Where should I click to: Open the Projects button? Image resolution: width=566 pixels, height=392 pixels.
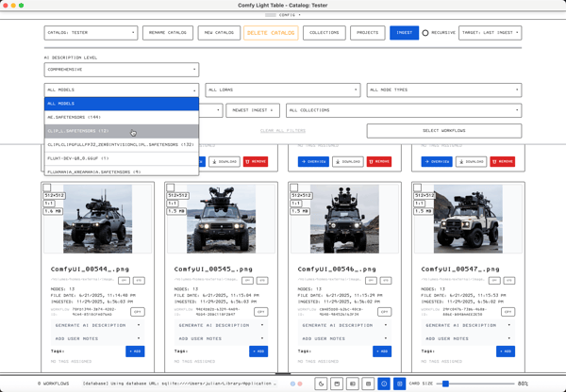point(368,33)
